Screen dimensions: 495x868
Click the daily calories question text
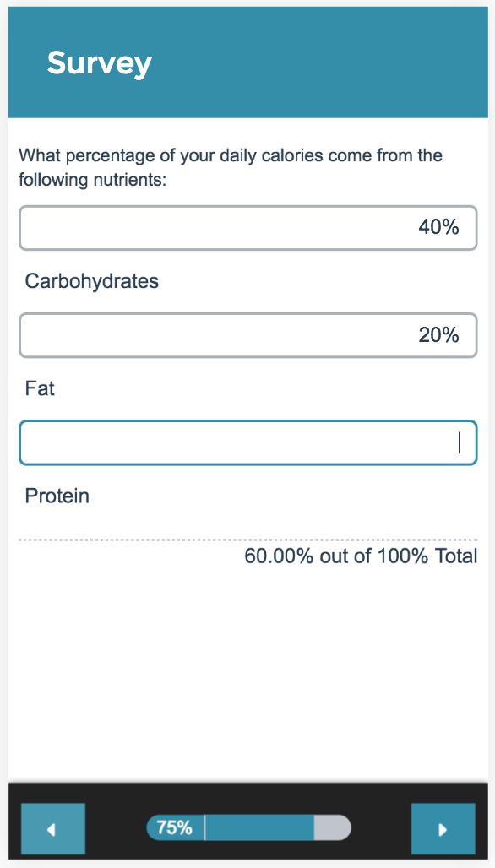[x=231, y=167]
